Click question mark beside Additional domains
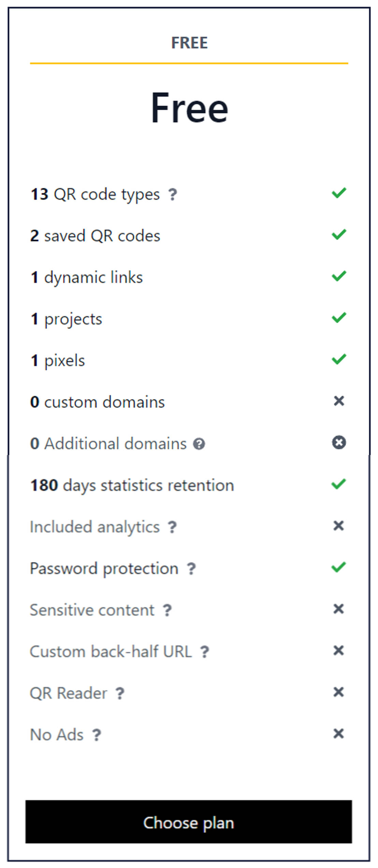This screenshot has width=378, height=868. tap(199, 444)
